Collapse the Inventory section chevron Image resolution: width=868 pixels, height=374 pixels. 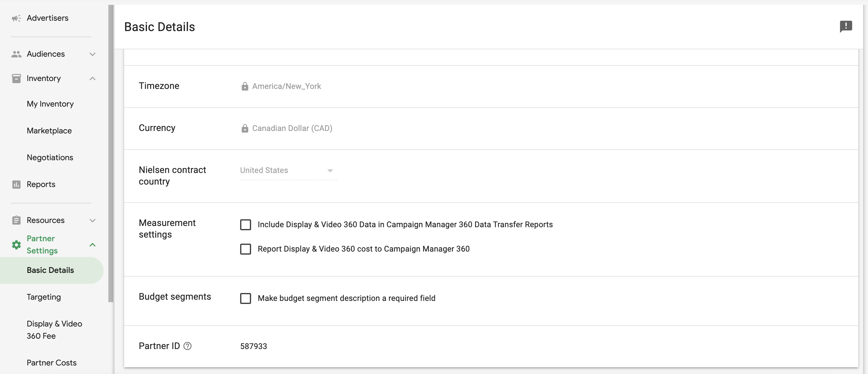(92, 79)
